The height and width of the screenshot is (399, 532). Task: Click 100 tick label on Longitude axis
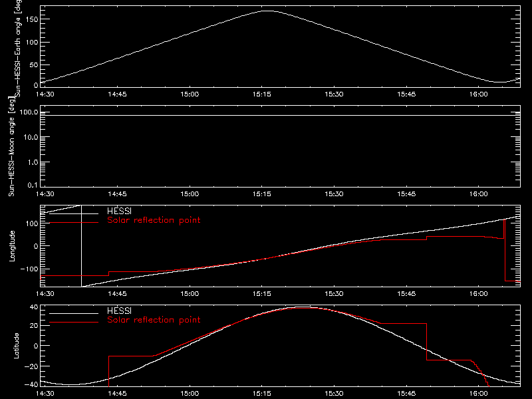click(x=32, y=223)
